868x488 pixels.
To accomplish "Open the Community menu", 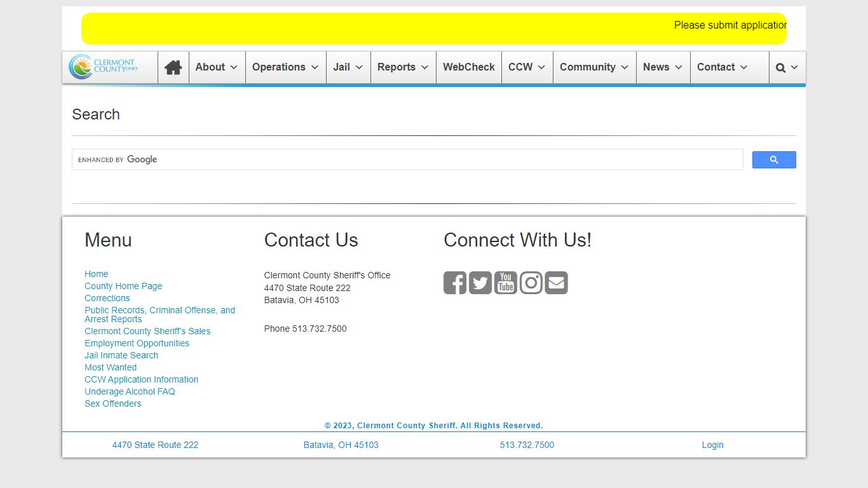I will [x=594, y=67].
